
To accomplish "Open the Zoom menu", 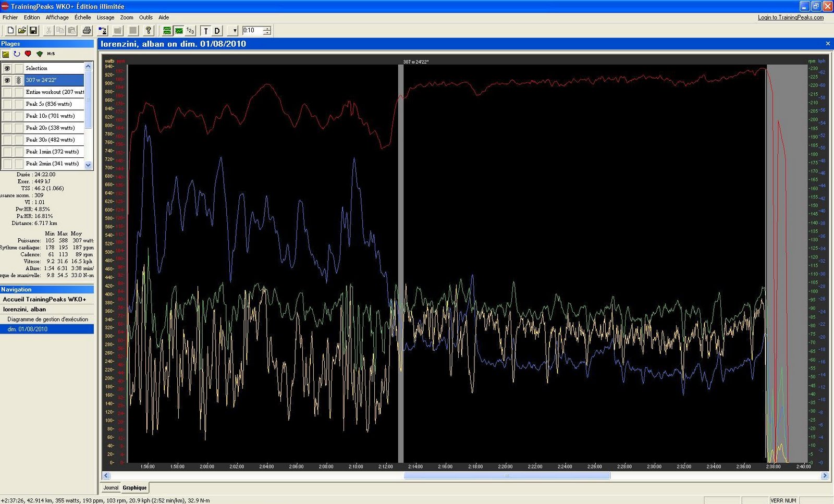I will (127, 17).
